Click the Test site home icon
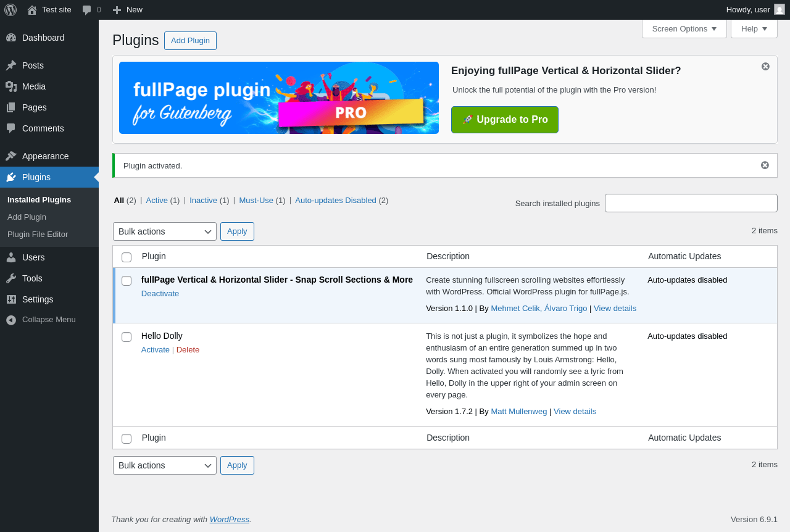Image resolution: width=790 pixels, height=532 pixels. [x=31, y=10]
